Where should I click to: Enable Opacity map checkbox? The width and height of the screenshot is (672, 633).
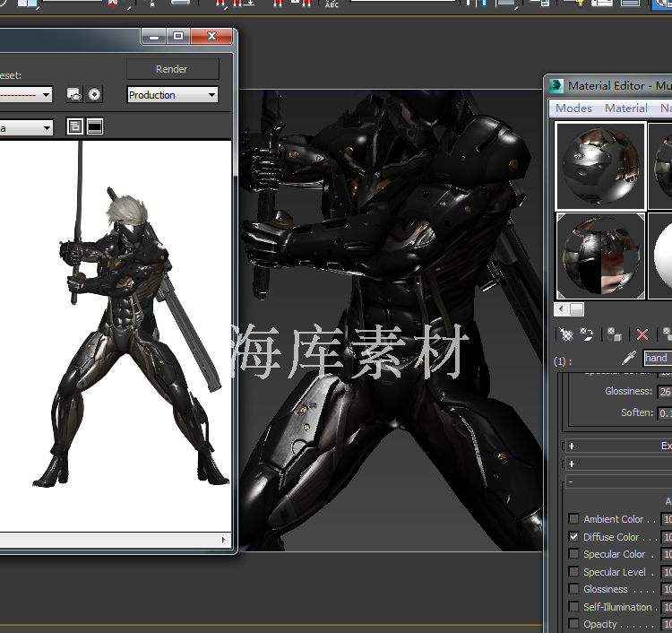point(573,623)
